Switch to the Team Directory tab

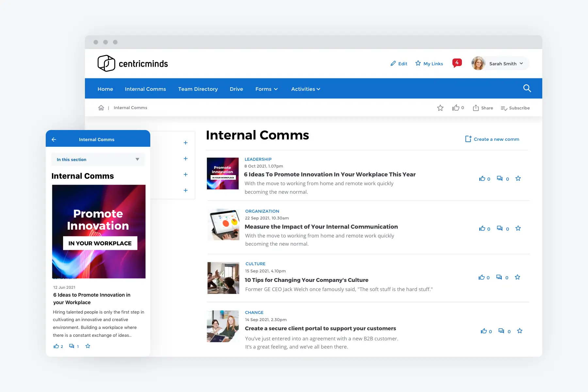tap(198, 89)
